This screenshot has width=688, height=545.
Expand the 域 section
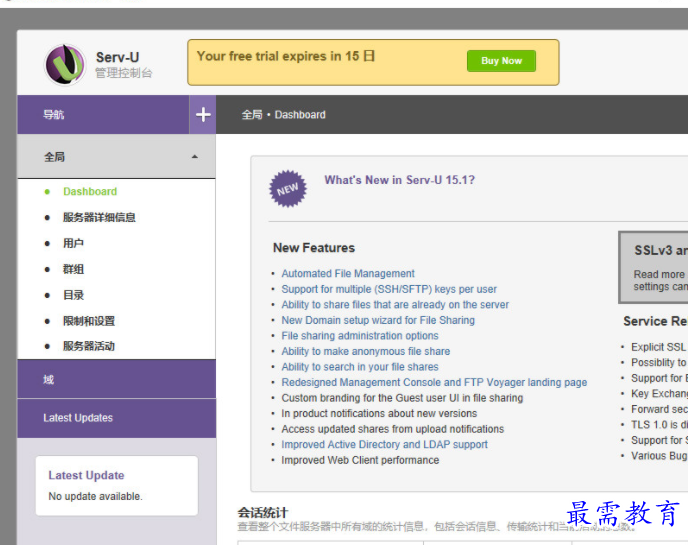tap(117, 379)
